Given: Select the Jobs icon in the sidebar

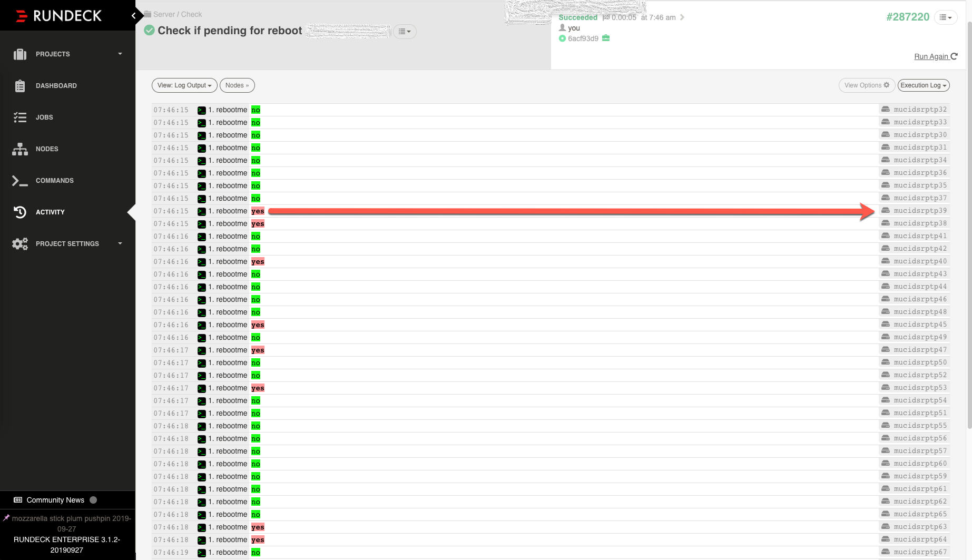Looking at the screenshot, I should click(x=20, y=117).
